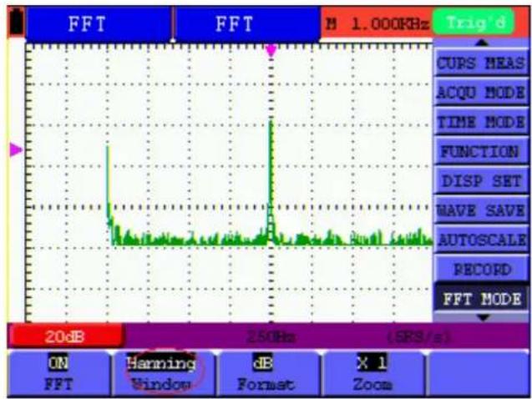Screen dimensions: 532x399
Task: Click the 250Hz frequency readout
Action: pos(271,337)
